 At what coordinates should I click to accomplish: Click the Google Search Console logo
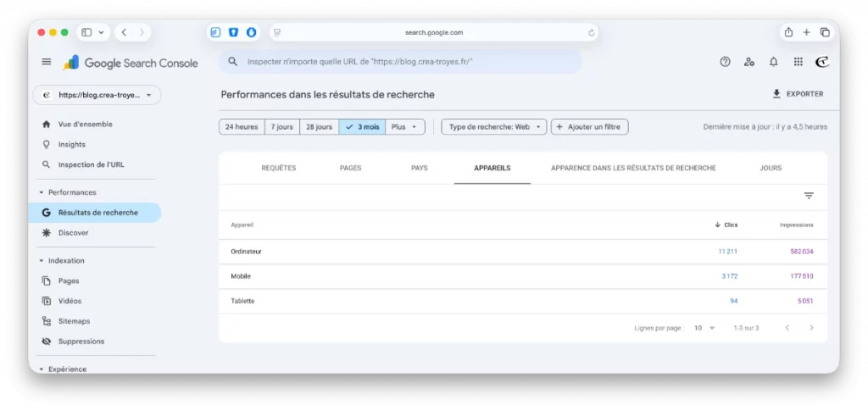tap(131, 63)
